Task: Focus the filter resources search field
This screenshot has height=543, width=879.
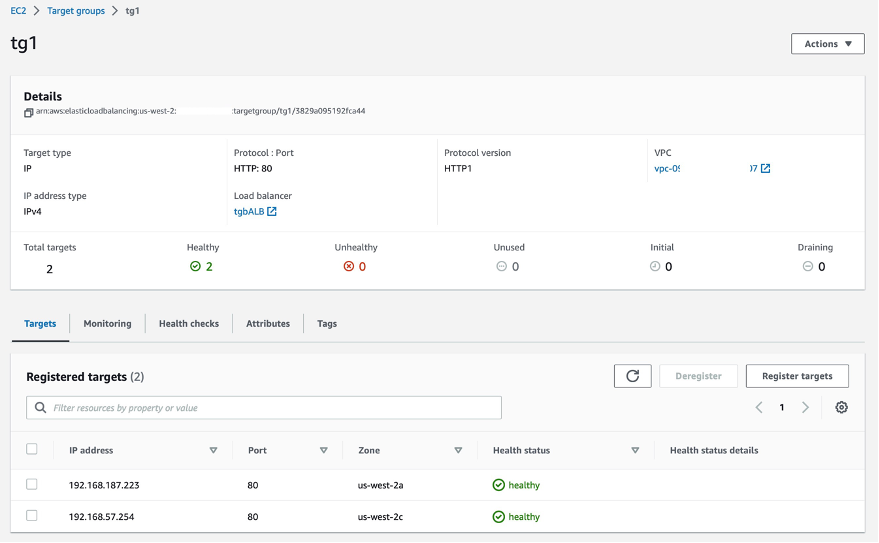Action: tap(263, 407)
